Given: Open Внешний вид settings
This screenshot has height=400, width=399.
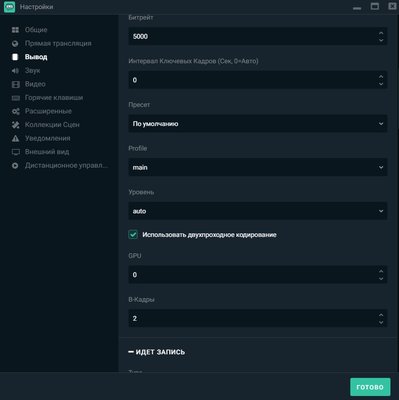Looking at the screenshot, I should pos(47,152).
